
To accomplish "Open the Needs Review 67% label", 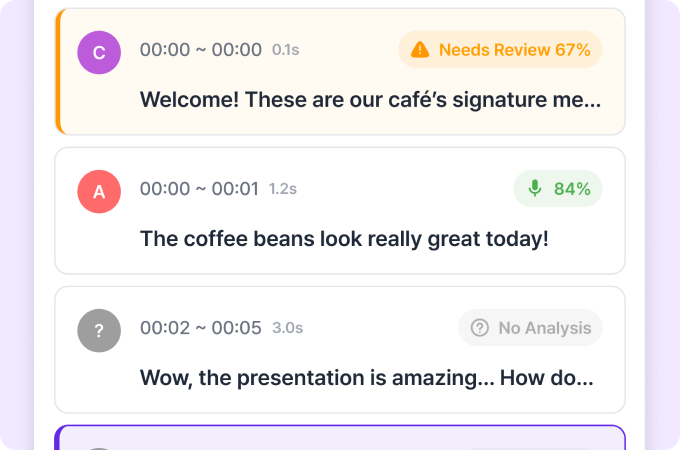I will tap(514, 49).
